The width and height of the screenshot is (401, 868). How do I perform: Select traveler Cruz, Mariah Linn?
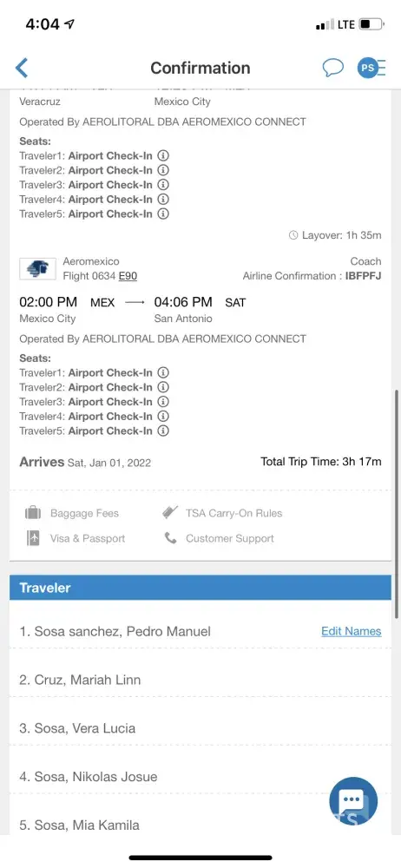(x=200, y=680)
